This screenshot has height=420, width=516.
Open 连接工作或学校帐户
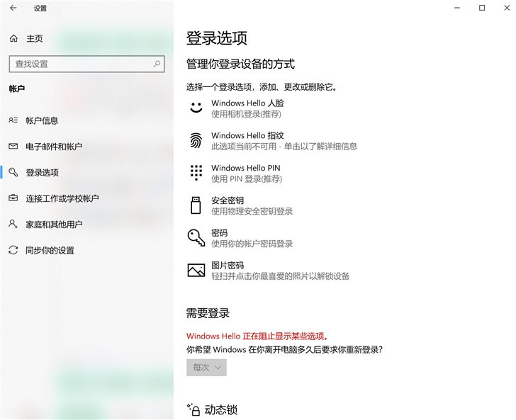(x=62, y=198)
